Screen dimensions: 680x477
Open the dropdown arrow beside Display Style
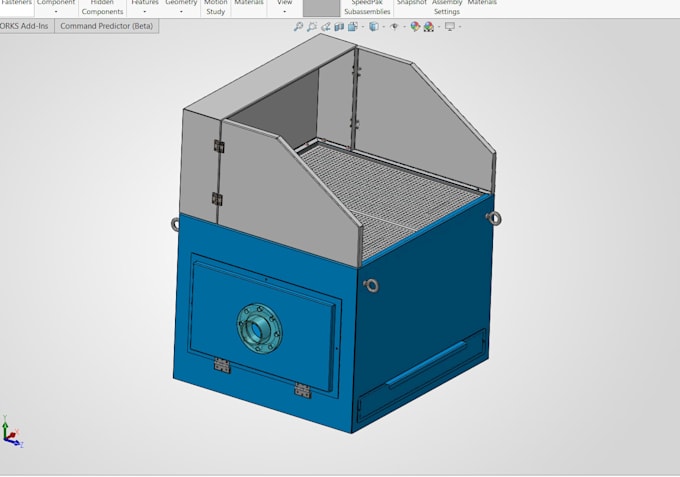point(383,27)
